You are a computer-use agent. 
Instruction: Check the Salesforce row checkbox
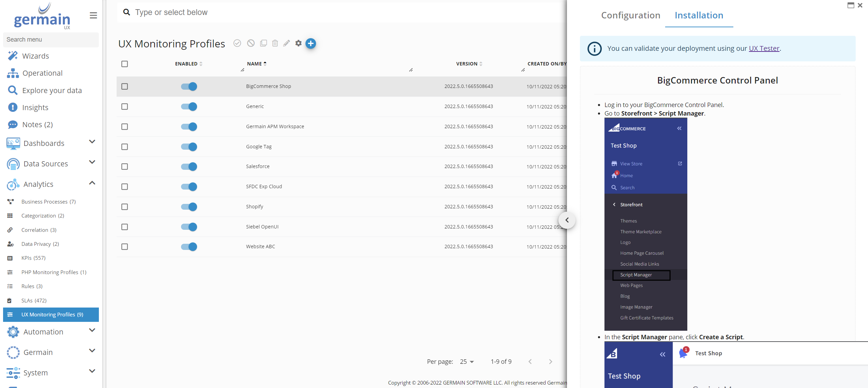[125, 166]
